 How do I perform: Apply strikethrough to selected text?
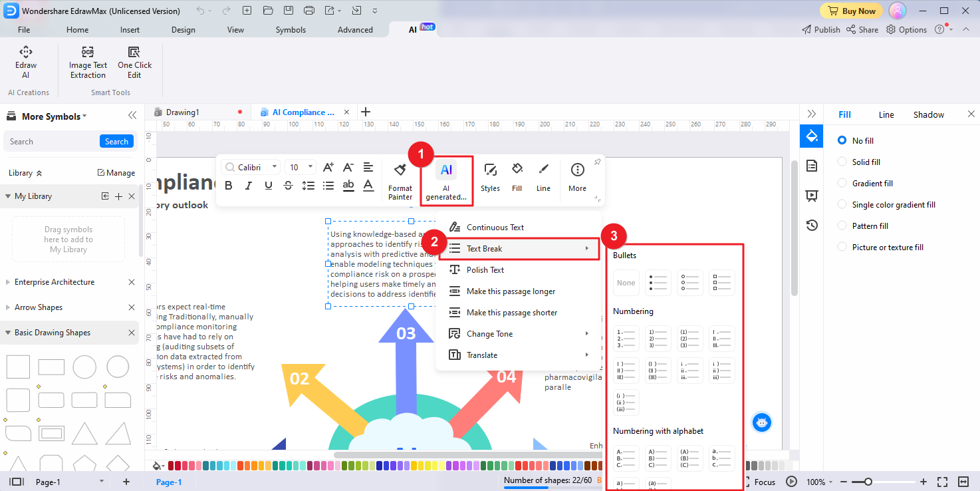289,186
